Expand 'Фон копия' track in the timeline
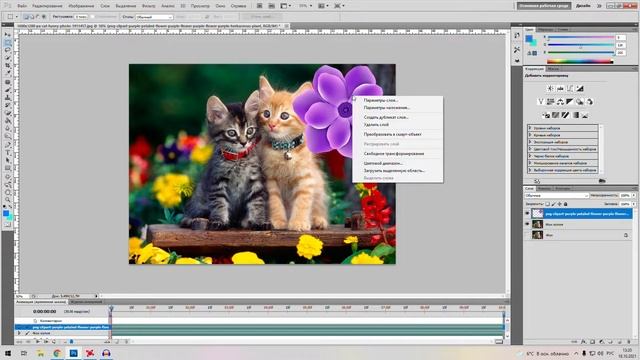Viewport: 640px width, 360px height. tap(19, 333)
